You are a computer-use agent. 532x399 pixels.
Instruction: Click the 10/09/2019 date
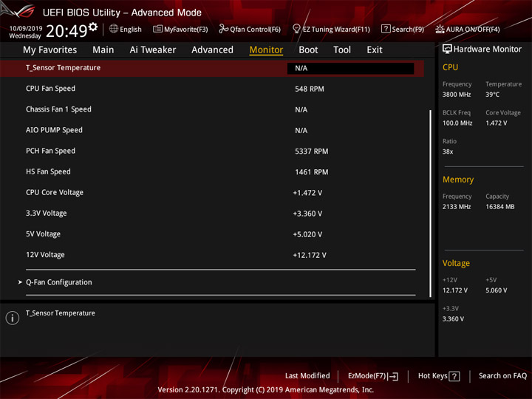point(26,28)
